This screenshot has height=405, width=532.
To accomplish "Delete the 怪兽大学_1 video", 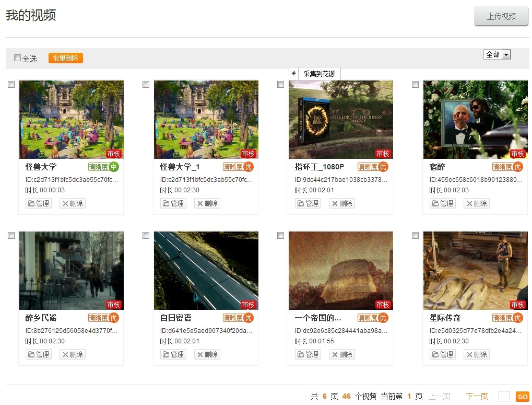I will [207, 203].
